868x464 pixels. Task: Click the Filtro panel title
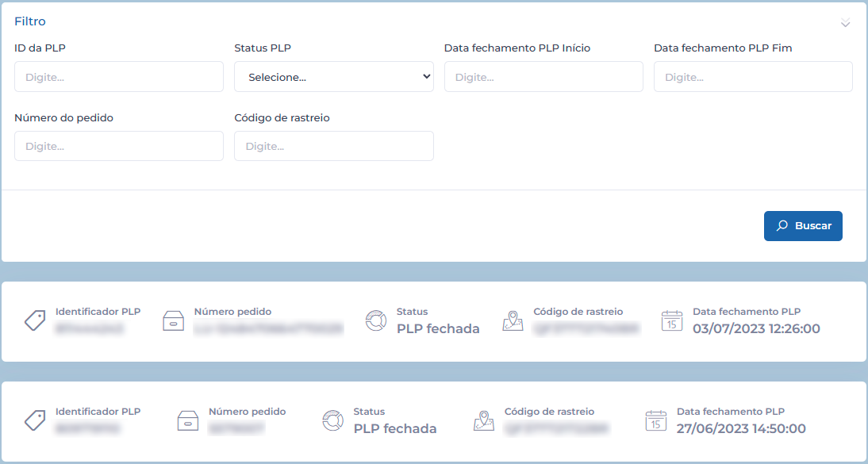coord(30,21)
